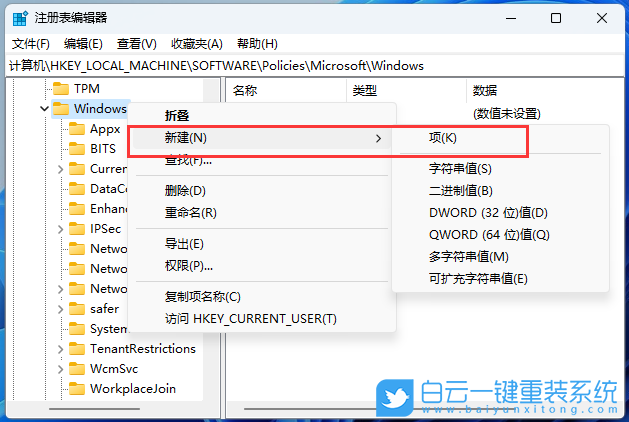Select 二进制值(B) in the submenu
Viewport: 629px width, 422px height.
(500, 191)
